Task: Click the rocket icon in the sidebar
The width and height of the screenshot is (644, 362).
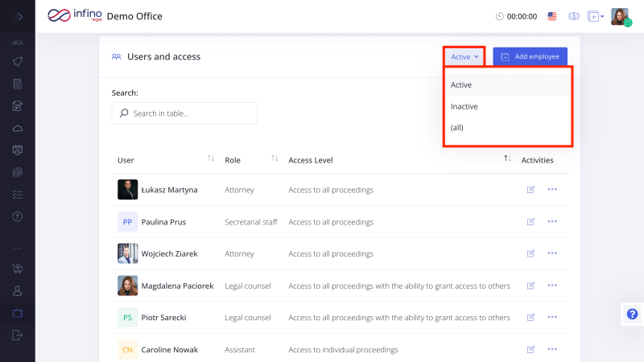Action: [x=18, y=62]
